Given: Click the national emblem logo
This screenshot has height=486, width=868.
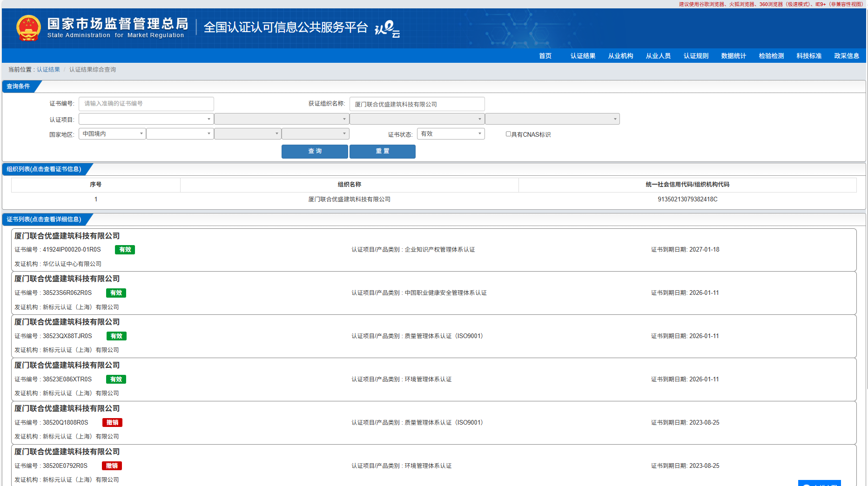Looking at the screenshot, I should [28, 28].
